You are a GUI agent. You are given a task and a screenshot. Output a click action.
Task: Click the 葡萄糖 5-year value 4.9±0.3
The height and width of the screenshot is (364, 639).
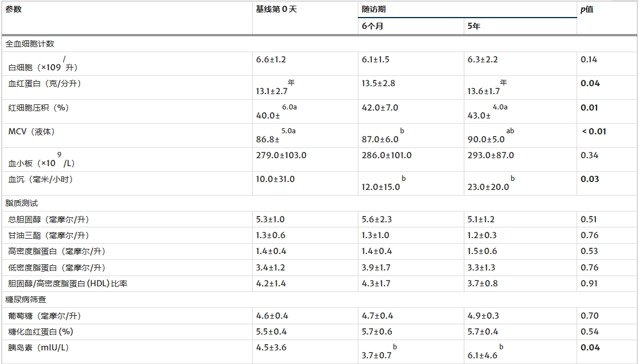pos(483,316)
